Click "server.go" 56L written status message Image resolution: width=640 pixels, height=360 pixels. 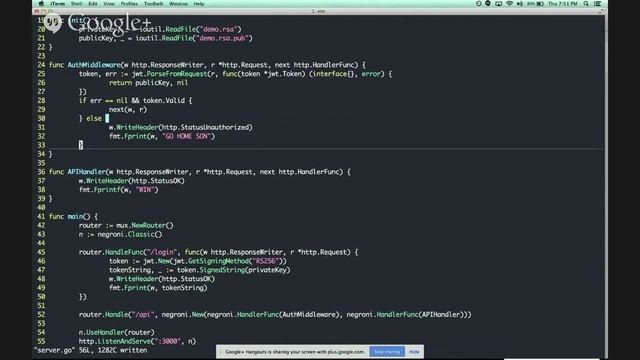click(91, 351)
